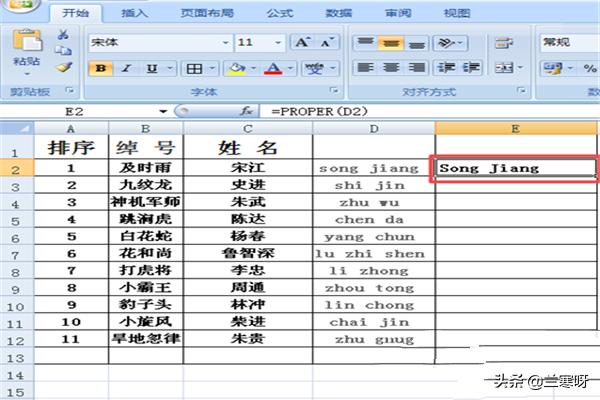Apply the fill color bucket
The image size is (600, 400).
236,69
